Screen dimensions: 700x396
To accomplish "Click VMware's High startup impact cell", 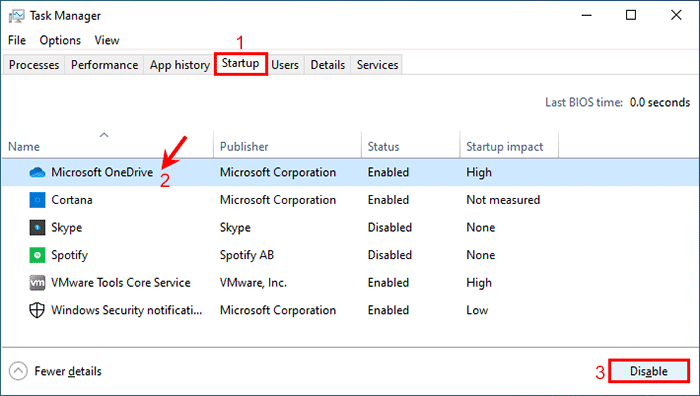I will 479,283.
